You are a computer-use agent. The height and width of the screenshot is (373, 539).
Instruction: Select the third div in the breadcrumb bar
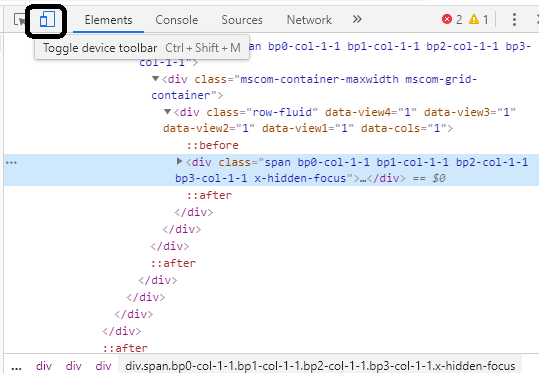point(103,366)
